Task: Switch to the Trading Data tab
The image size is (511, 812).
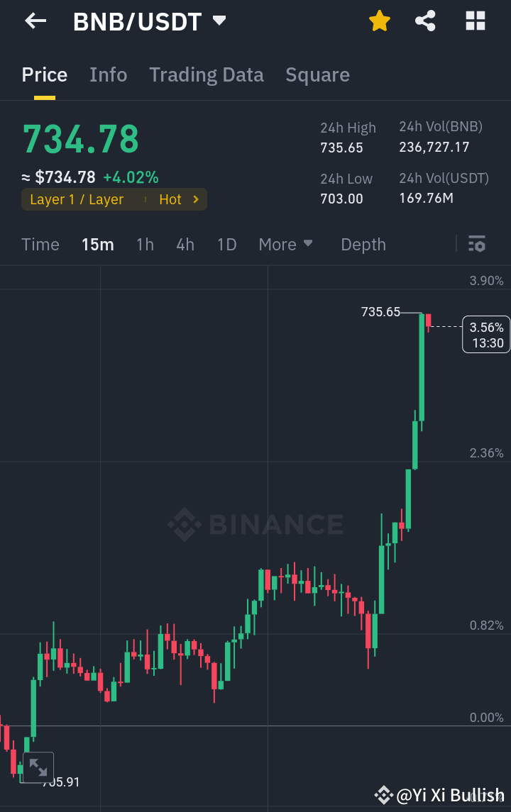Action: coord(207,74)
